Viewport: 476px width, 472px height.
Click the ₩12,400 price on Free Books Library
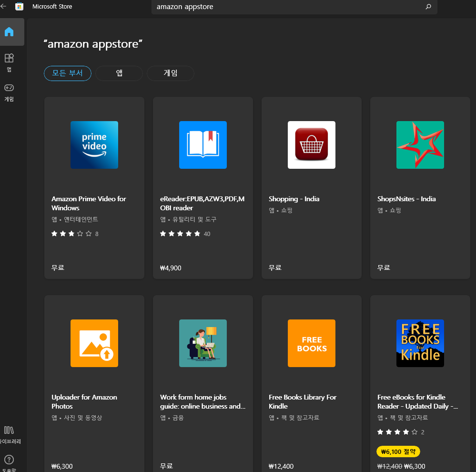click(x=281, y=466)
